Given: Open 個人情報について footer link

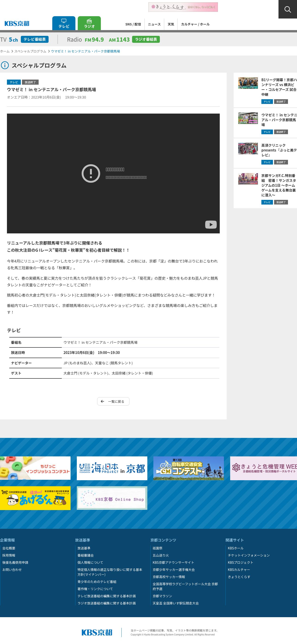Looking at the screenshot, I should [x=90, y=563].
